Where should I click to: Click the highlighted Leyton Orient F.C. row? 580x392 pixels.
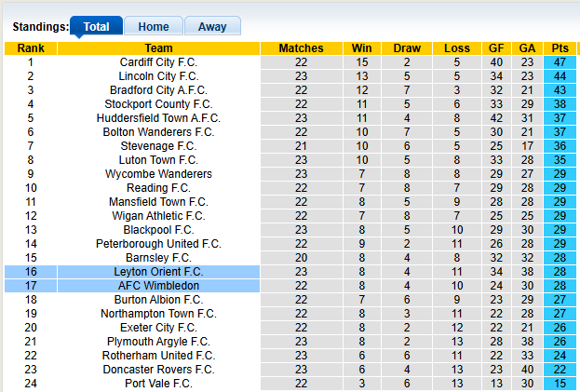[x=158, y=272]
